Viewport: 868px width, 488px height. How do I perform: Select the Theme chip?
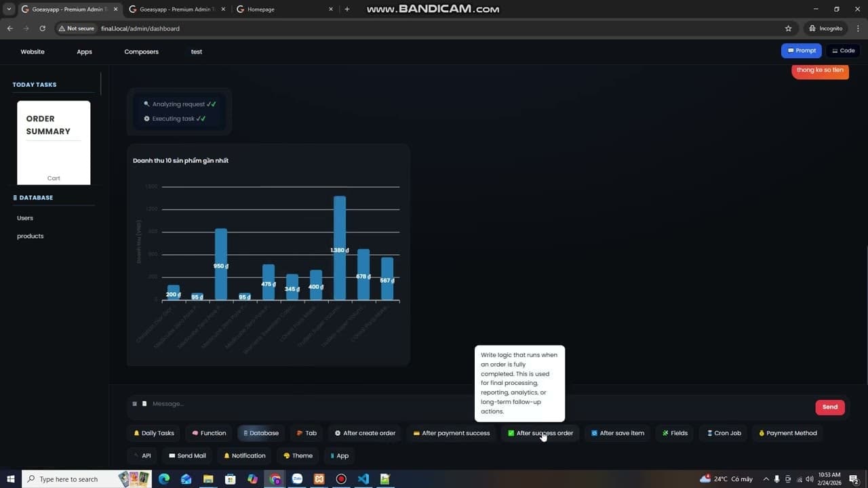click(x=297, y=455)
